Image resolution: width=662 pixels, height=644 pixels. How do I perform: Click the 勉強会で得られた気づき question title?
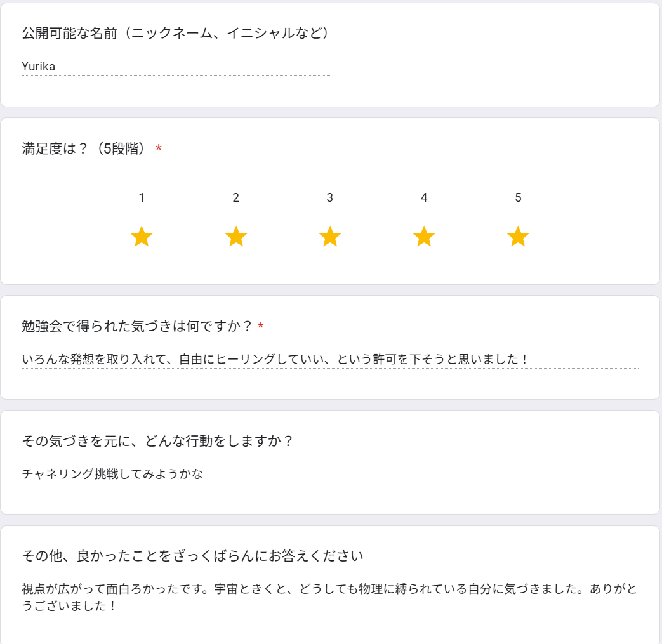(x=137, y=326)
